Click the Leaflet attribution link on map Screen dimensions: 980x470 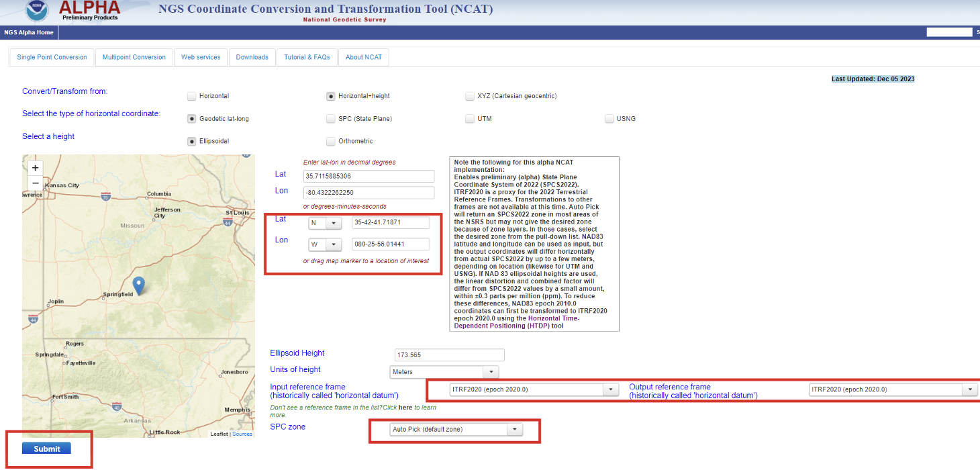pos(219,434)
